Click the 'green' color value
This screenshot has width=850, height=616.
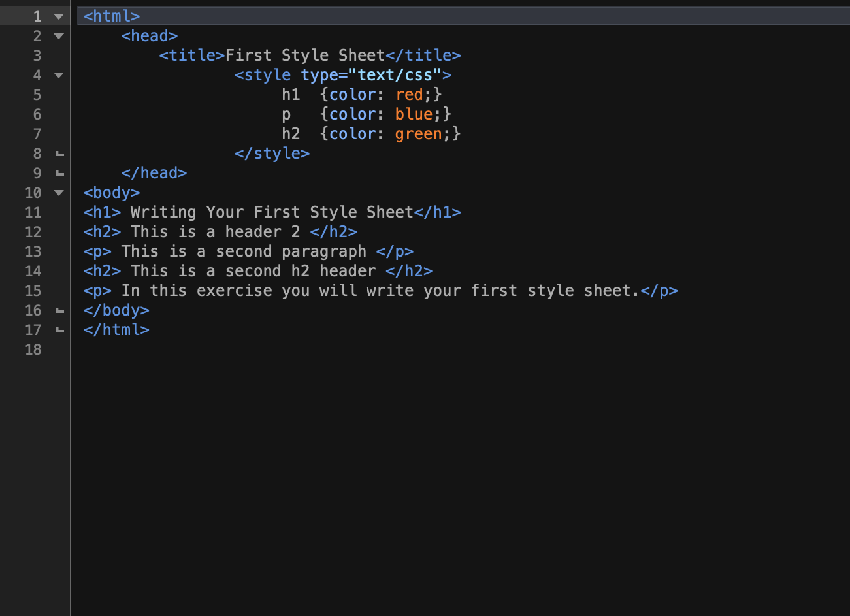(419, 134)
